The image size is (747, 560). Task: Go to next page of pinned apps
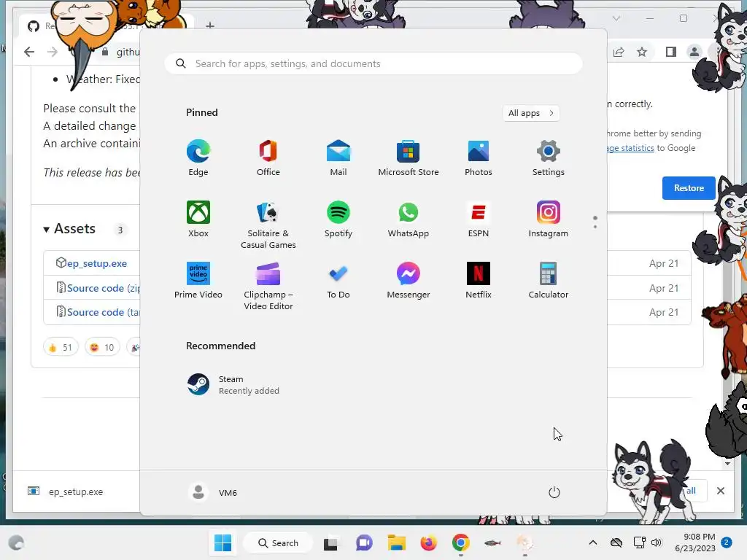(x=595, y=227)
